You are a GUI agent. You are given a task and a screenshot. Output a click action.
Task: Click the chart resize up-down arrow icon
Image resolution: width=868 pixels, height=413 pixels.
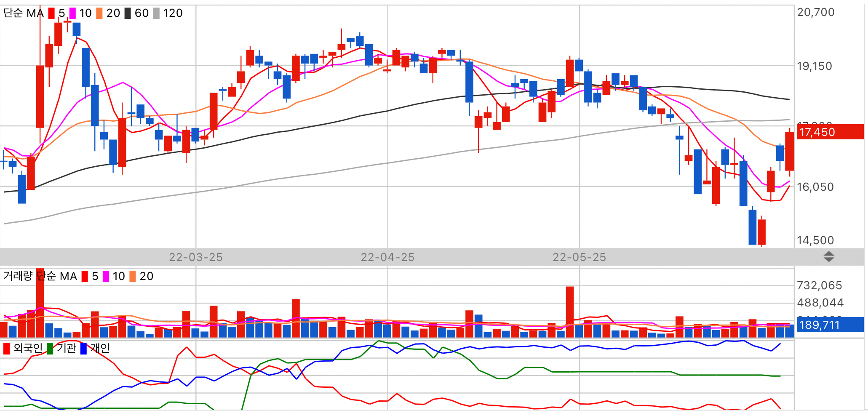[x=829, y=257]
